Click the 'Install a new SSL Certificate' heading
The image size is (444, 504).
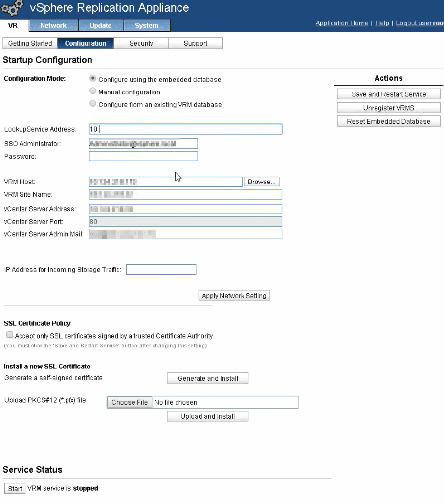click(47, 367)
